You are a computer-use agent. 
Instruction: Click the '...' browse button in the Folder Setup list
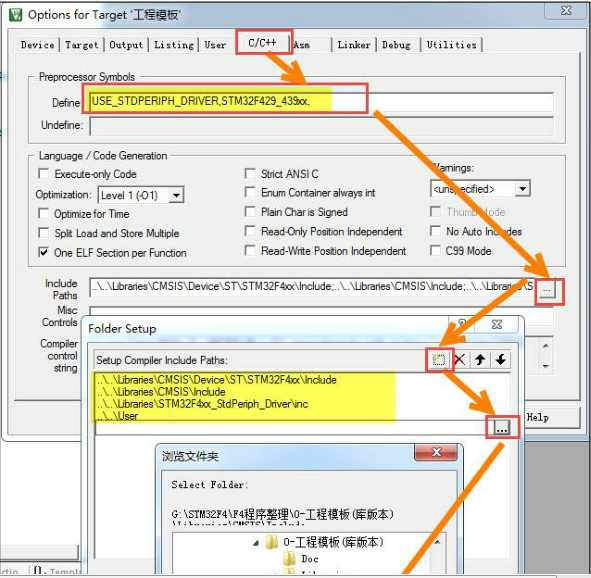pyautogui.click(x=502, y=428)
